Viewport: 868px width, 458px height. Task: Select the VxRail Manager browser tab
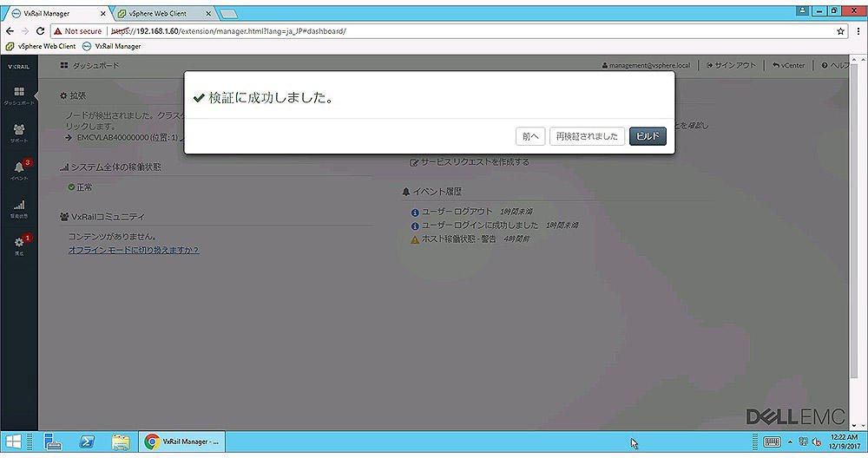click(47, 13)
